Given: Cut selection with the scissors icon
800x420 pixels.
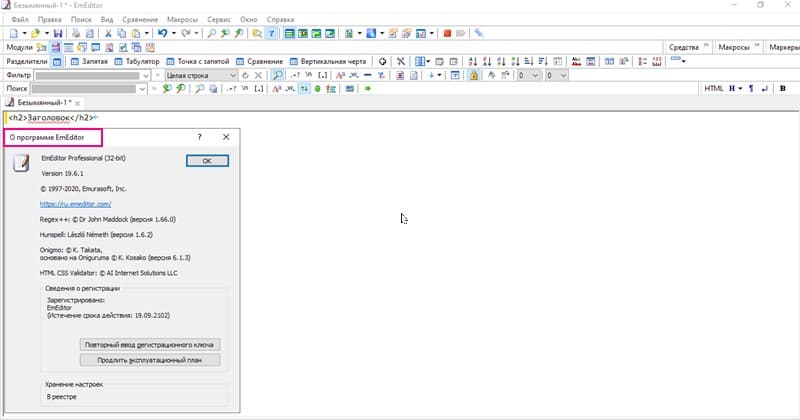Looking at the screenshot, I should (x=108, y=33).
